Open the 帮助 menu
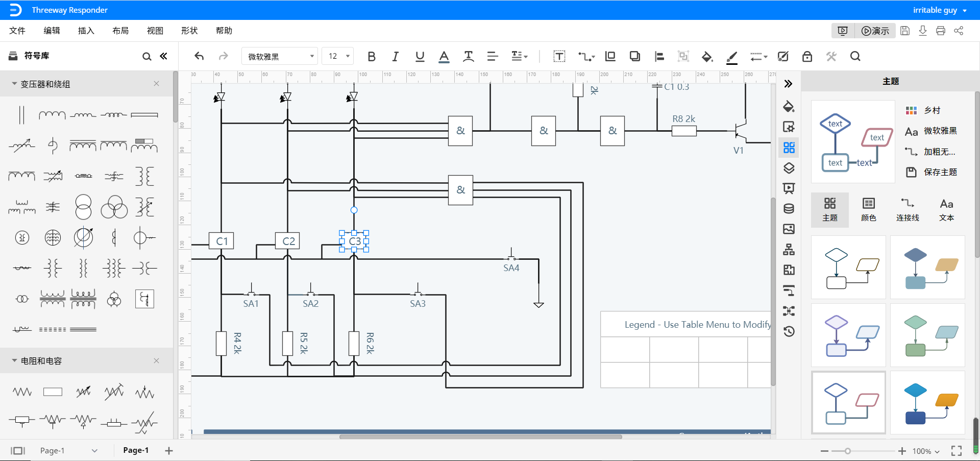 [224, 31]
